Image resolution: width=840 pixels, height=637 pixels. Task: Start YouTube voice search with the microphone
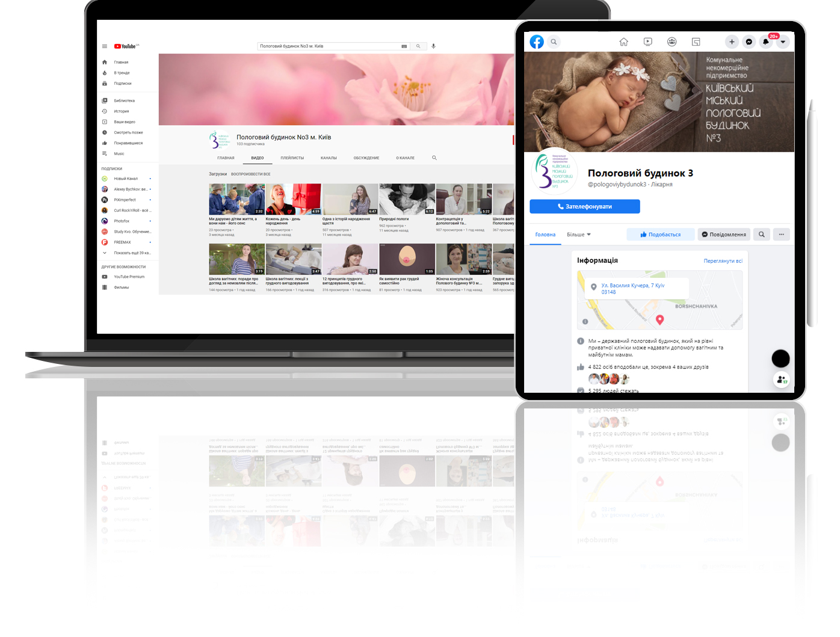(433, 46)
